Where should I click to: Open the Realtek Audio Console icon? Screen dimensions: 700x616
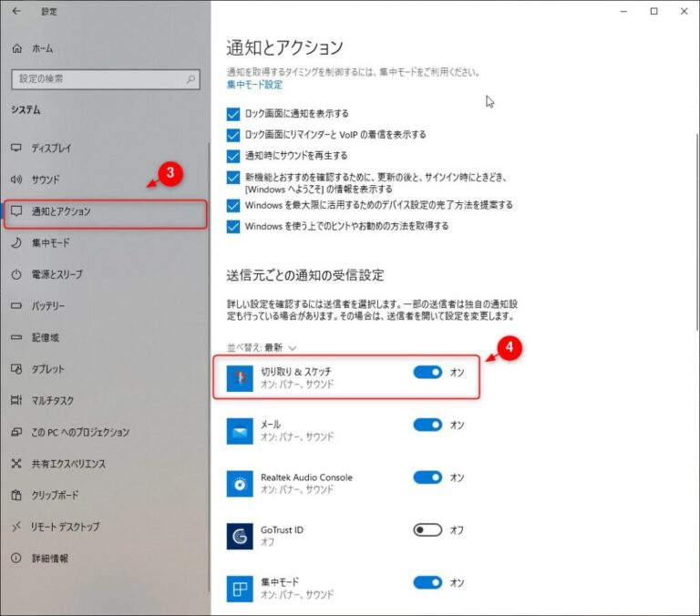tap(240, 484)
